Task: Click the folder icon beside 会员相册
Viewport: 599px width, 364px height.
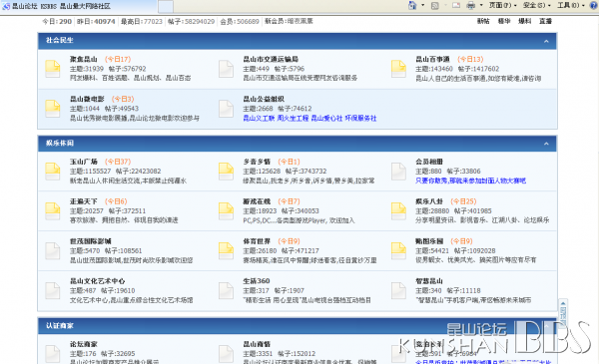Action: [398, 172]
